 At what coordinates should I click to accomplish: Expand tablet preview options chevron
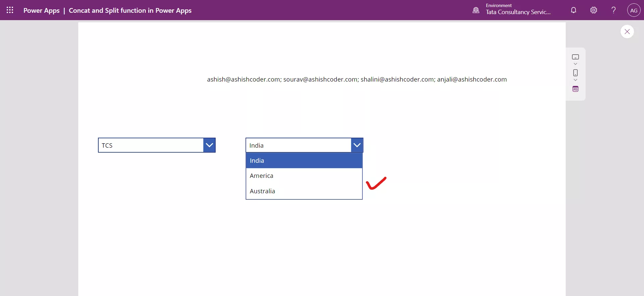[x=575, y=64]
